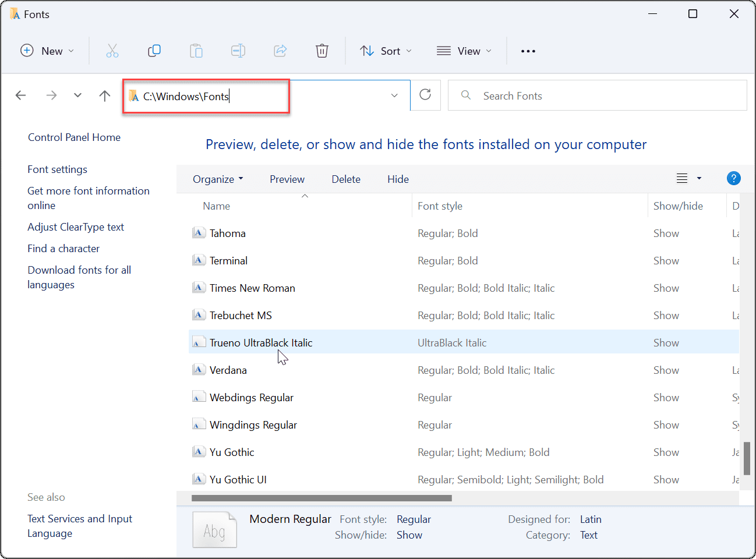
Task: Open Help via the blue question mark icon
Action: tap(733, 178)
